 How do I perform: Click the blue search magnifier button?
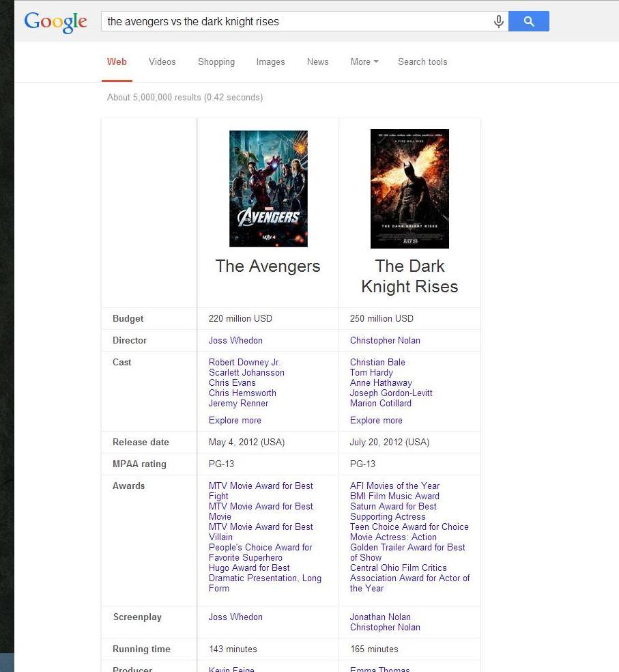click(x=529, y=21)
